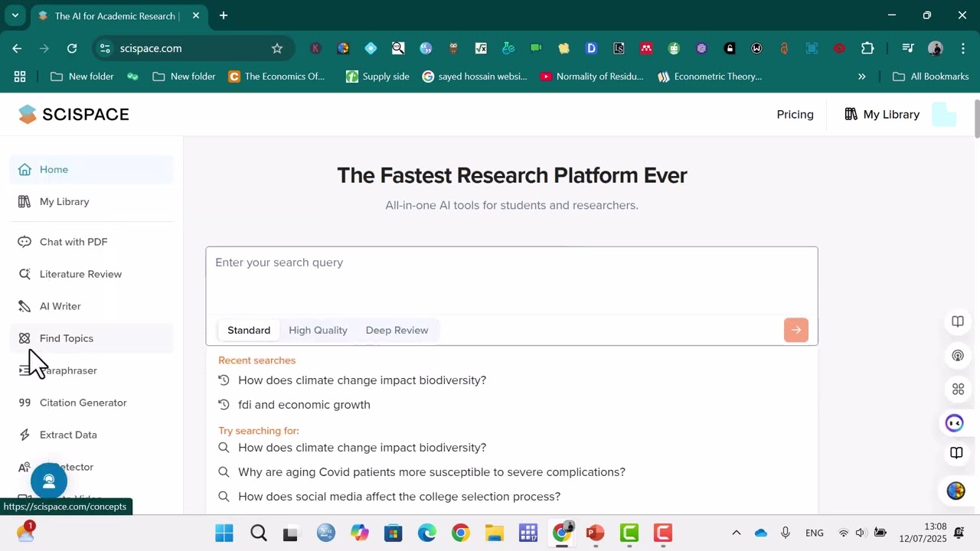The width and height of the screenshot is (980, 551).
Task: Select recent search fdi and economic growth
Action: [304, 405]
